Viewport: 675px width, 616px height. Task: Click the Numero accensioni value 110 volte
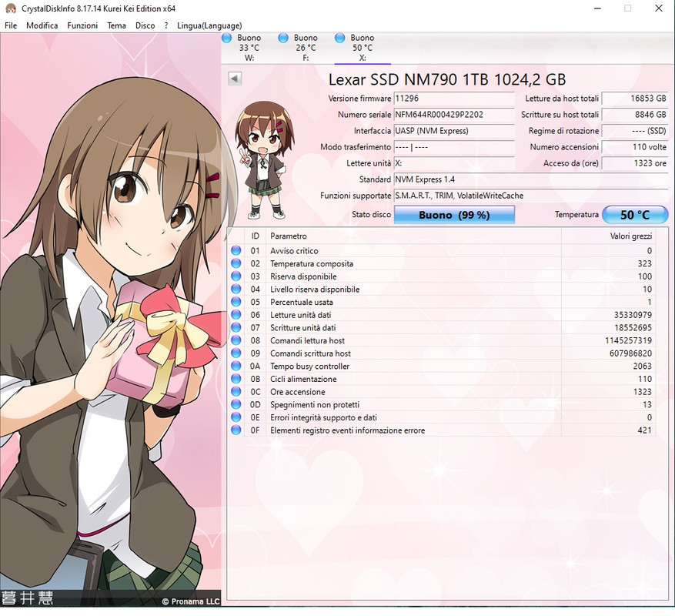point(634,147)
